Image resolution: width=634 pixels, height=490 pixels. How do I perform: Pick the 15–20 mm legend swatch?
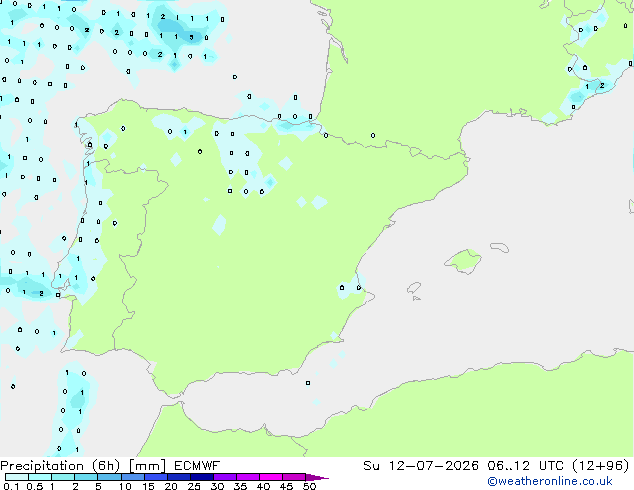155,477
